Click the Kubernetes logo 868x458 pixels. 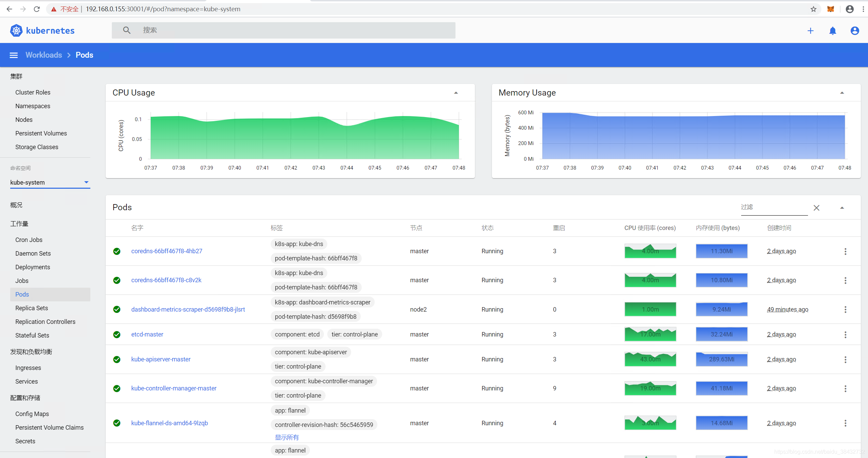16,31
